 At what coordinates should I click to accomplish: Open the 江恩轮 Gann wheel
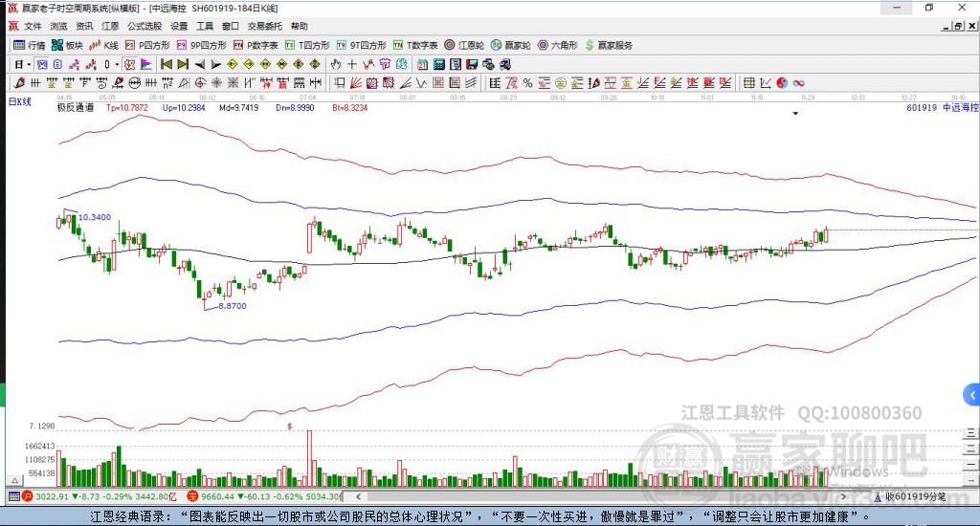pyautogui.click(x=464, y=45)
